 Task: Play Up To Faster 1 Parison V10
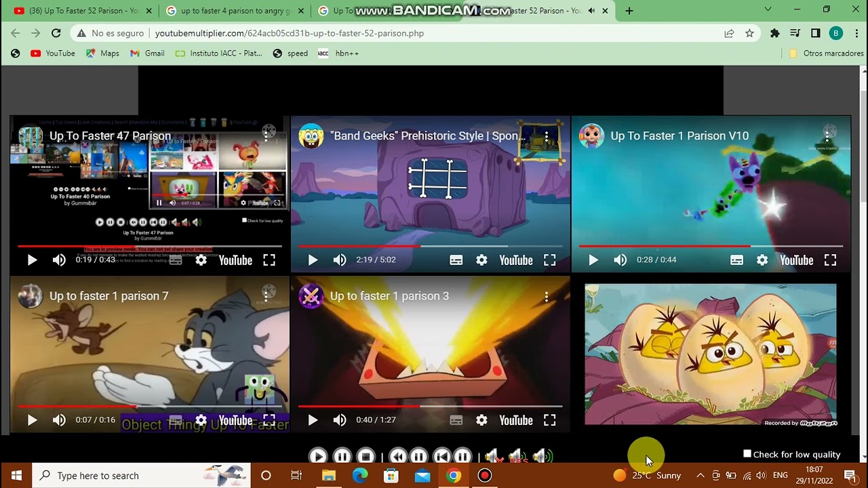[593, 260]
